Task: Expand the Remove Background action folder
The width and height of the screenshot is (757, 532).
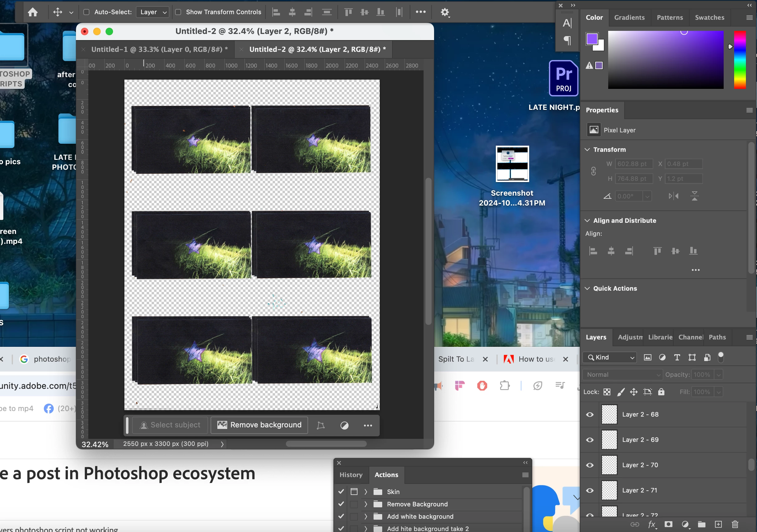Action: tap(366, 504)
